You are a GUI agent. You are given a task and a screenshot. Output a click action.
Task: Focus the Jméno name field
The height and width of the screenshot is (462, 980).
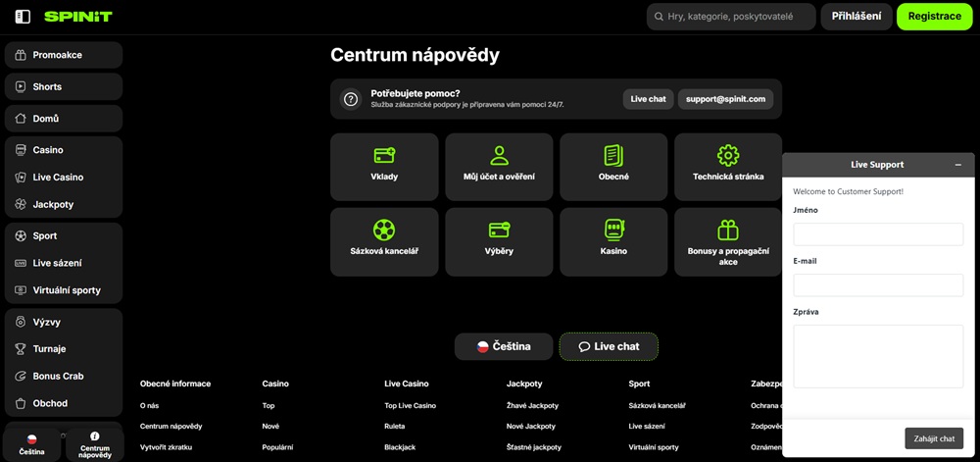tap(878, 234)
